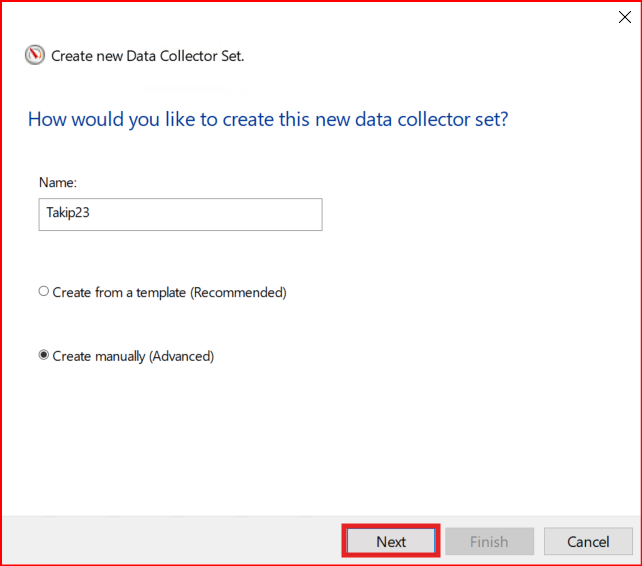Viewport: 642px width, 566px height.
Task: Click the blue "How would you like" heading
Action: click(x=268, y=119)
